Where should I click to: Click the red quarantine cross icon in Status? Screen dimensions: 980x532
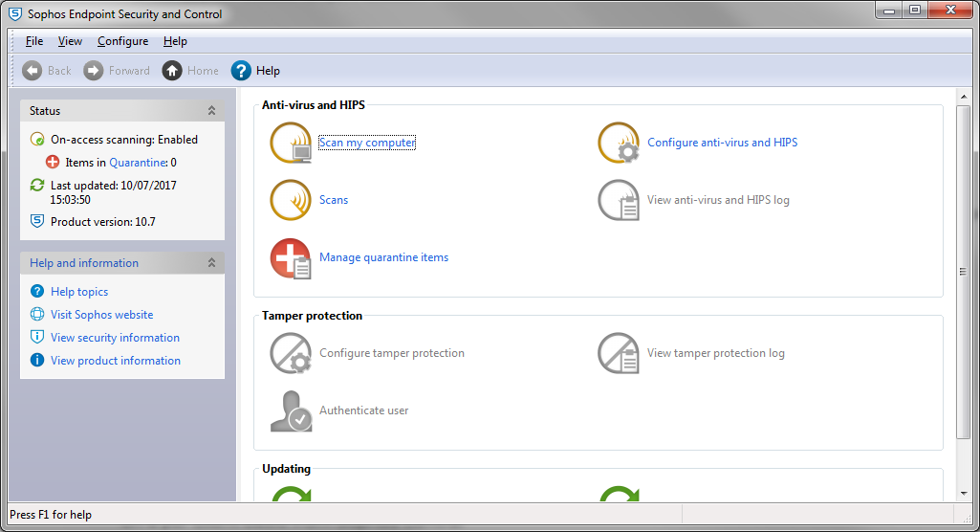(x=53, y=163)
